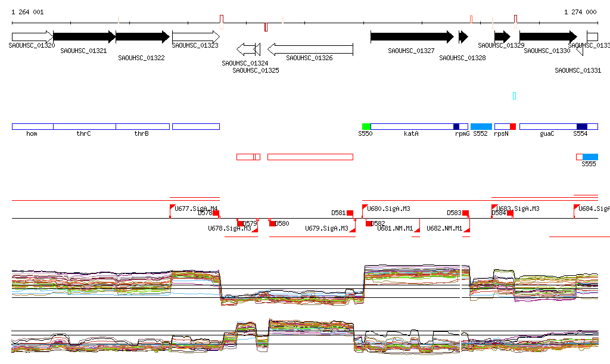Select the thrC annotation box
The height and width of the screenshot is (364, 610).
[85, 126]
